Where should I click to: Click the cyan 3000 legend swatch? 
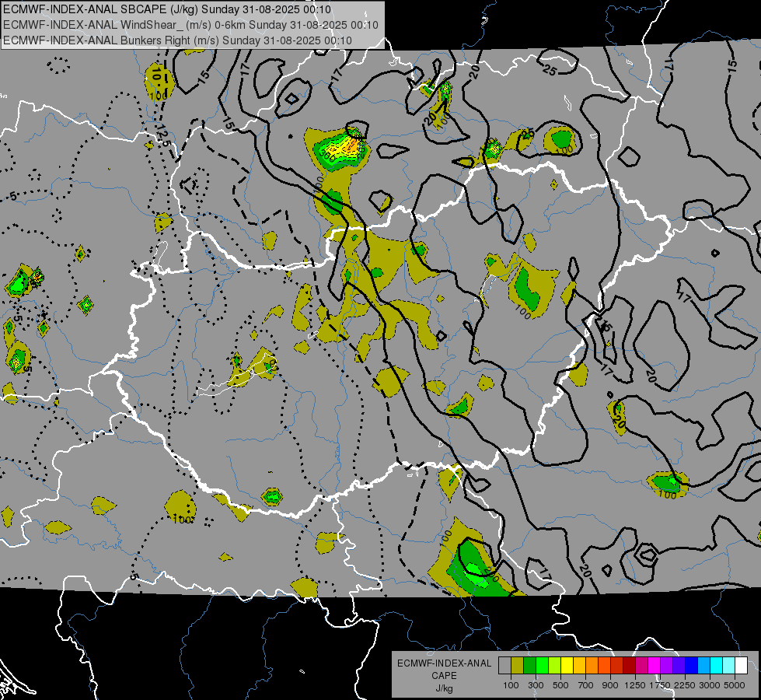[717, 665]
